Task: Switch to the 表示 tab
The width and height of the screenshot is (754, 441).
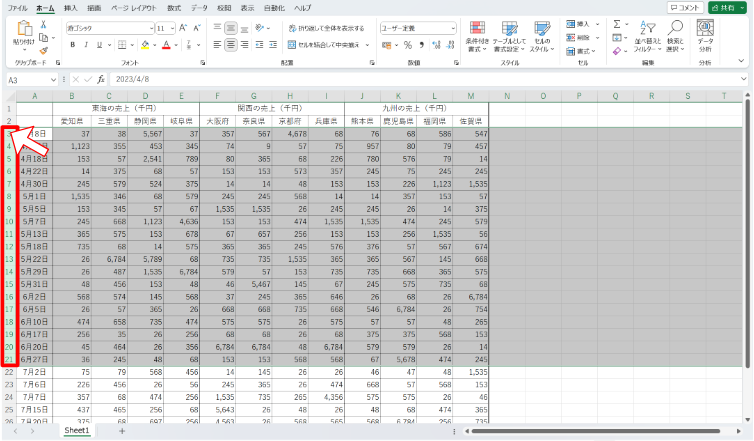Action: click(x=247, y=8)
